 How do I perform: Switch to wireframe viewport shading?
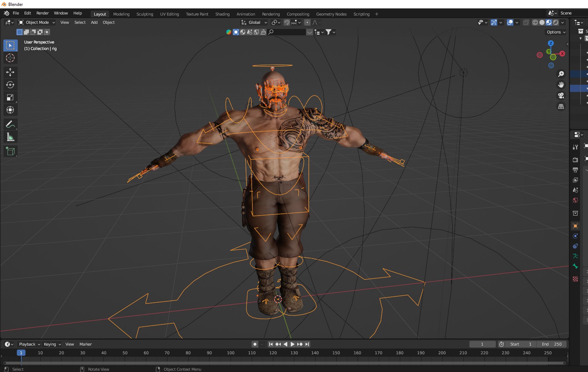[535, 22]
